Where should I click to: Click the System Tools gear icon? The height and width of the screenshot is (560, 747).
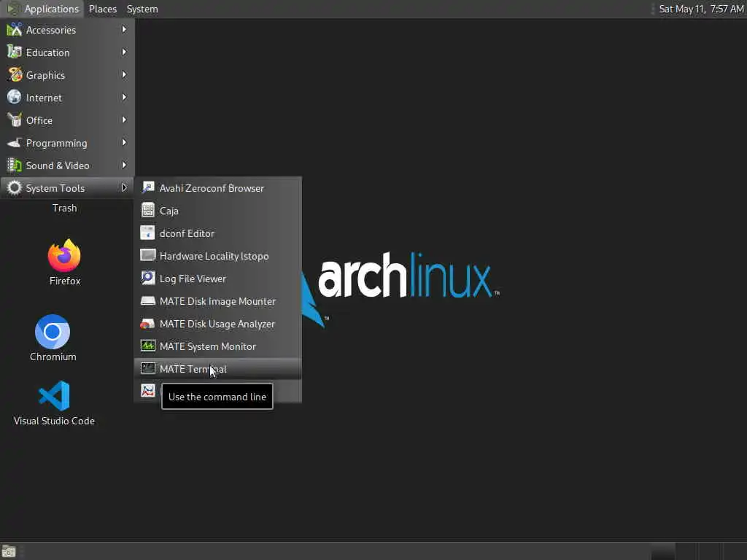15,187
